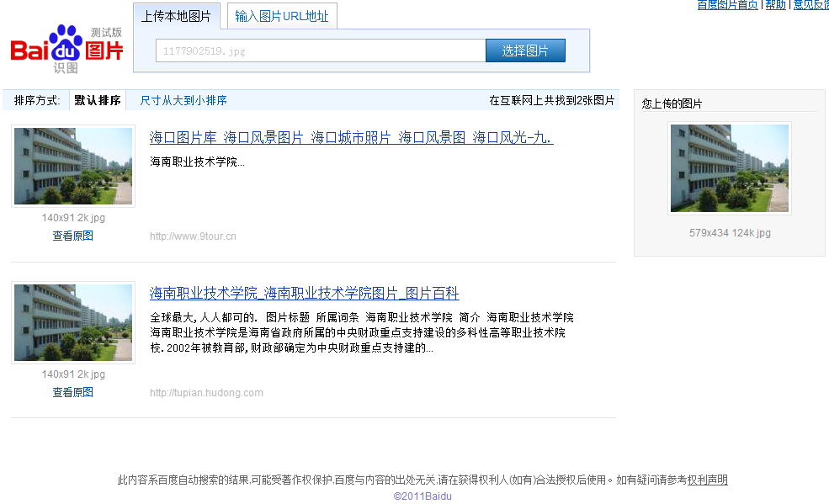Open the first result building thumbnail
The width and height of the screenshot is (829, 504).
[x=73, y=167]
